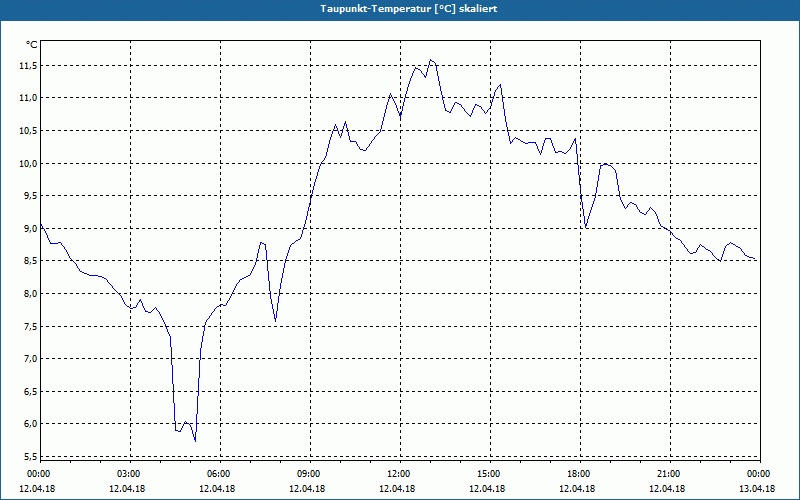Image resolution: width=800 pixels, height=500 pixels.
Task: Click the 21:00 time axis label
Action: (x=670, y=474)
